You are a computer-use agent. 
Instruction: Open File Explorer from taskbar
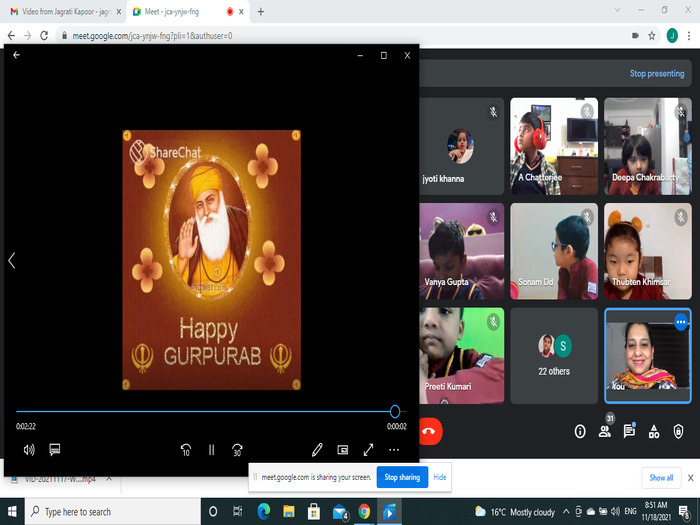pos(288,512)
